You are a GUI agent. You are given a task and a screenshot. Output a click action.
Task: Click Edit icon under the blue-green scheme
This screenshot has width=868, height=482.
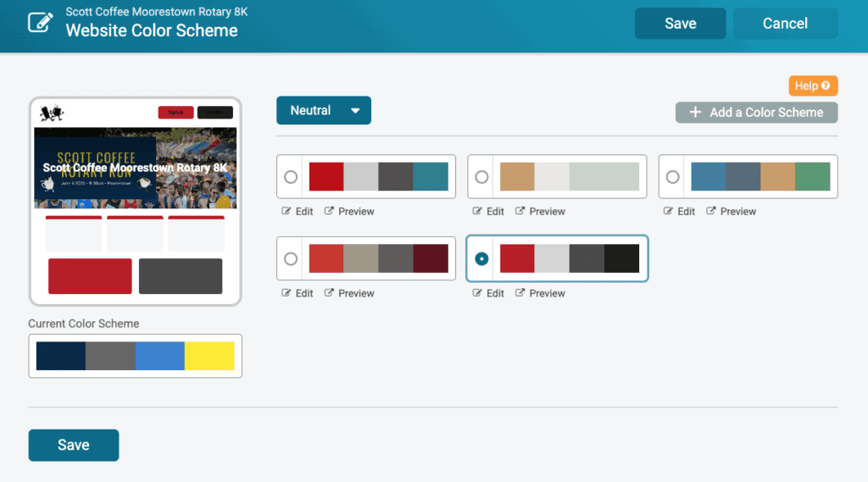[x=669, y=212]
